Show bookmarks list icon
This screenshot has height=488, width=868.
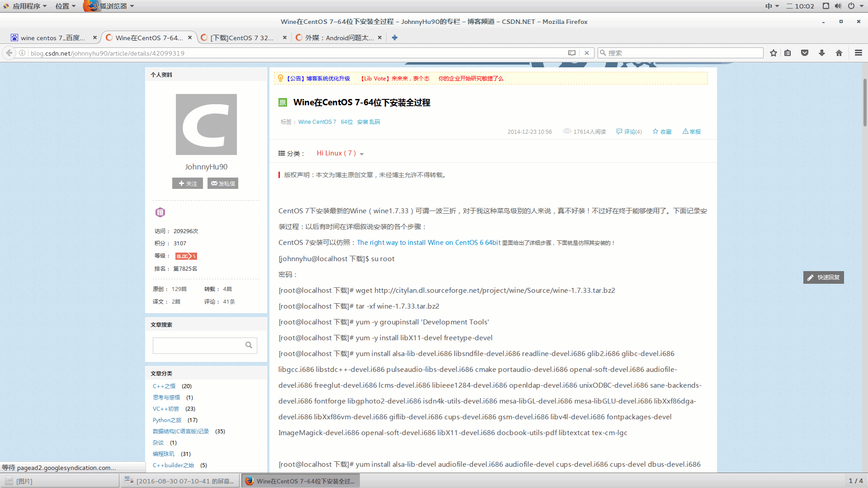pyautogui.click(x=788, y=53)
